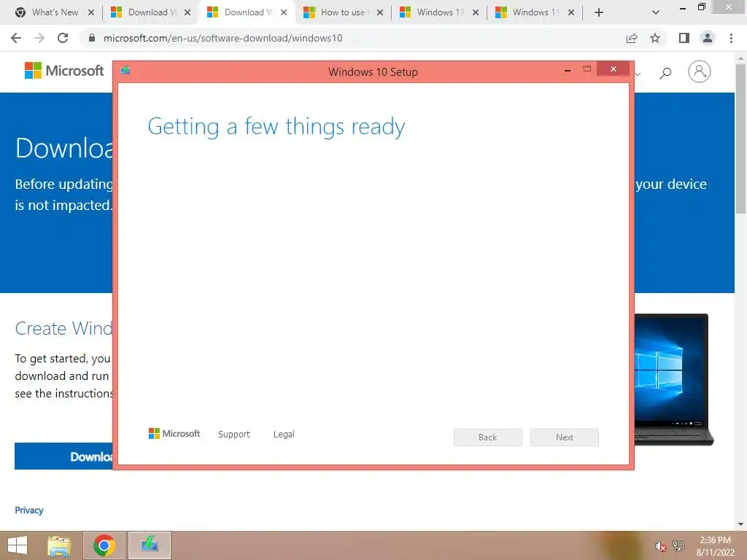Click the muted volume tray icon

[660, 546]
